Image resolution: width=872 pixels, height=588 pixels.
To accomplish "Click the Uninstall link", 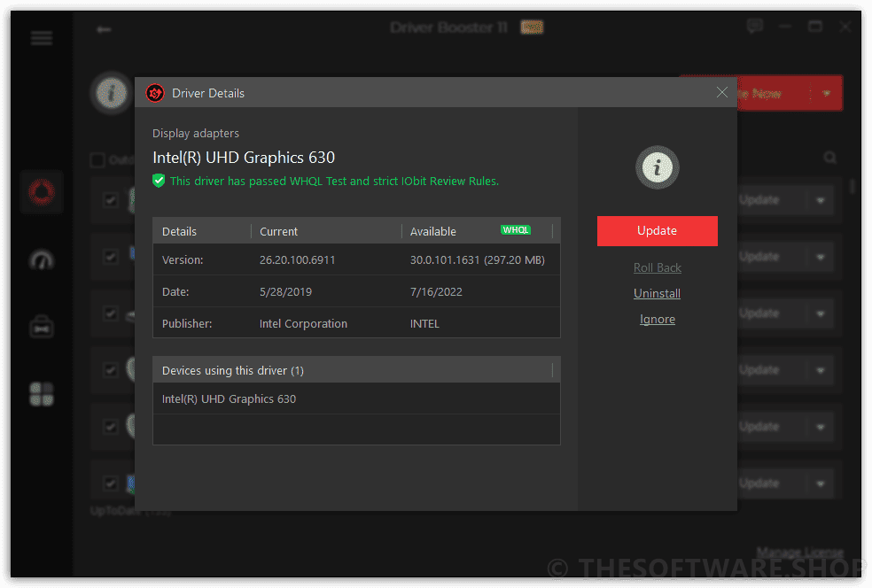I will (x=658, y=293).
